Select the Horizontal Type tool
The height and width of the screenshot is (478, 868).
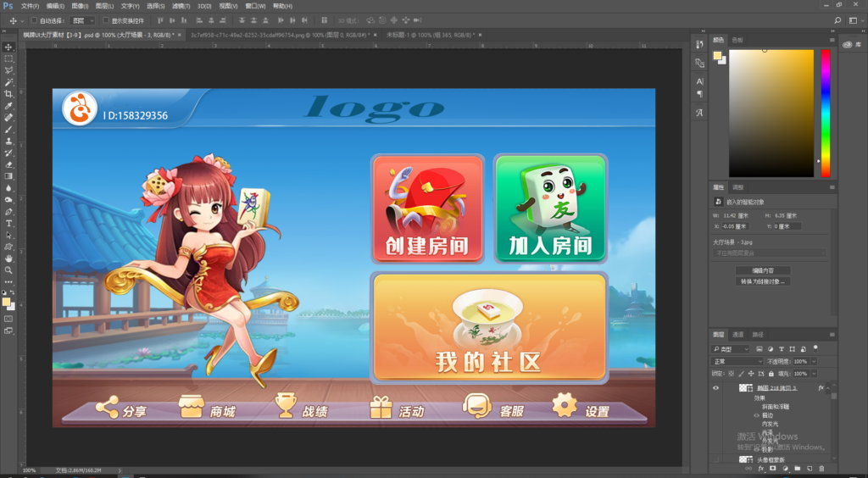8,223
